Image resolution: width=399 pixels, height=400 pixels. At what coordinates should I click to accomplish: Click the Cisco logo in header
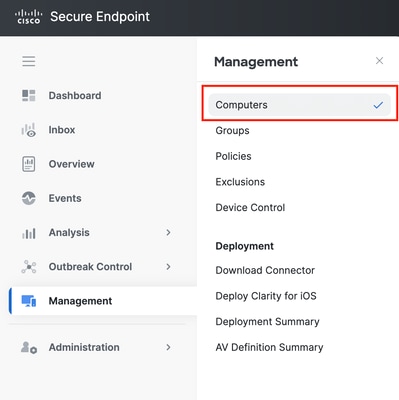tap(29, 17)
